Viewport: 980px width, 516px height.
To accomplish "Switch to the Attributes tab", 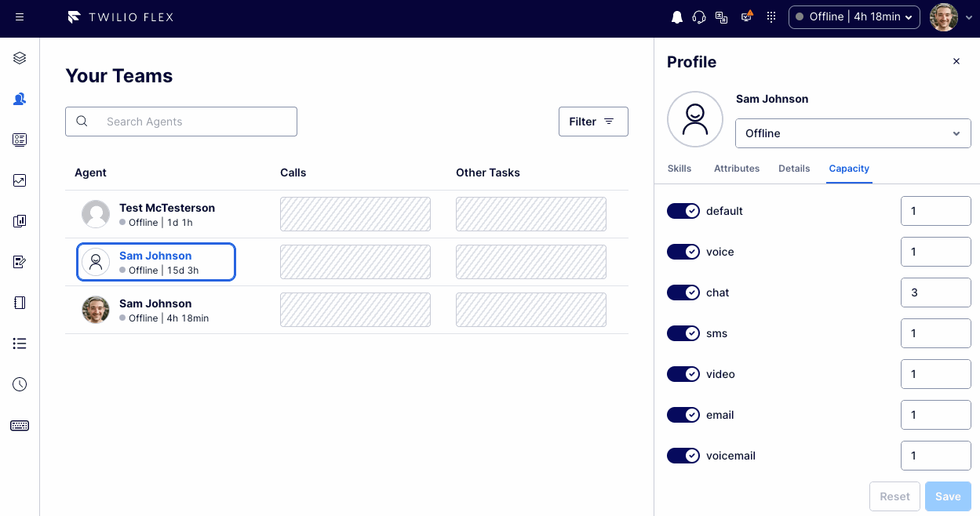I will [x=737, y=169].
